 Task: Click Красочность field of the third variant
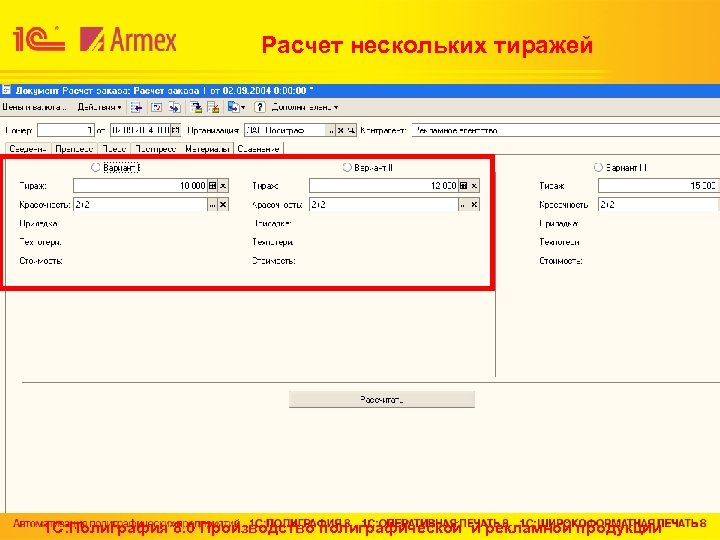658,204
